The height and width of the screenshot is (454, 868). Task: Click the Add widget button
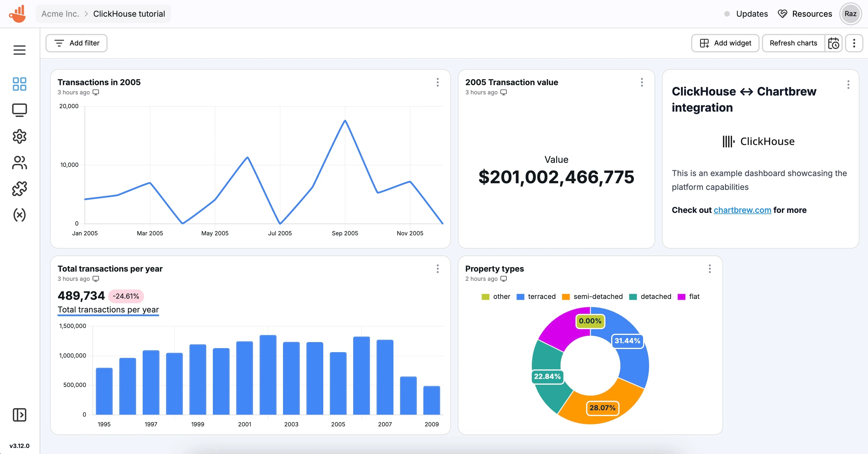coord(725,43)
